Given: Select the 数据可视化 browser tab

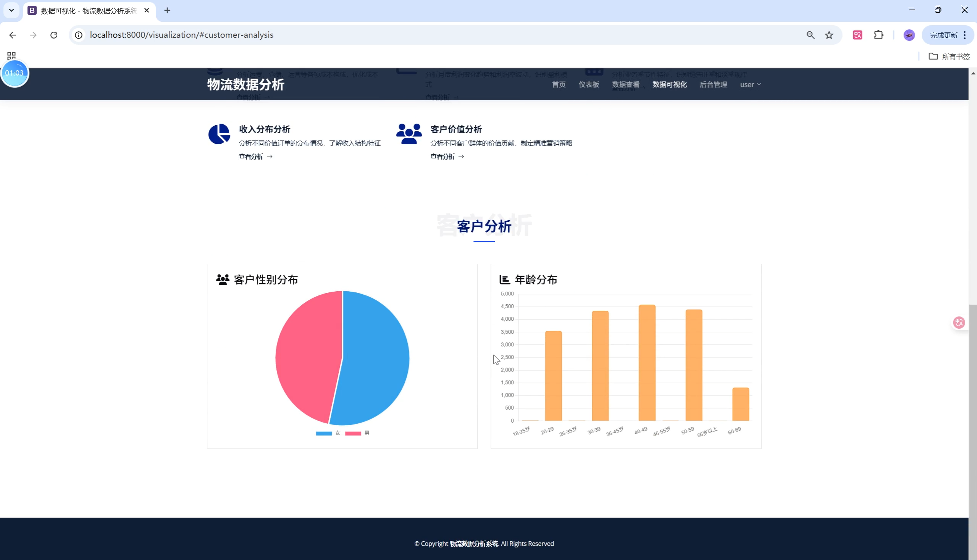Looking at the screenshot, I should (89, 11).
